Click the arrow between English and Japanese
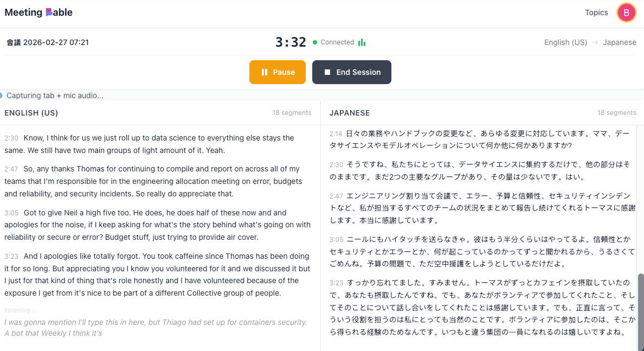644x351 pixels. (x=595, y=42)
